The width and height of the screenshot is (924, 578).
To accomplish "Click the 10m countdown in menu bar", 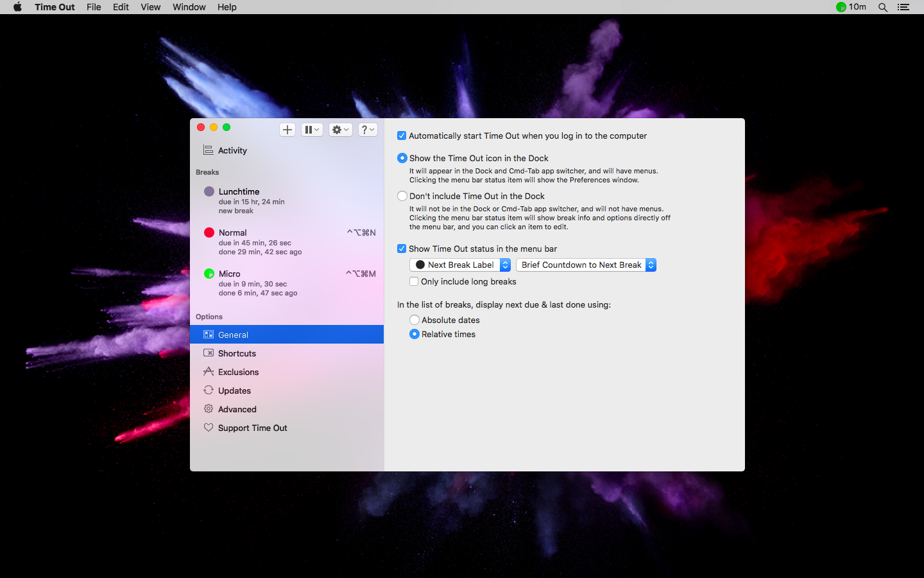I will click(x=858, y=7).
